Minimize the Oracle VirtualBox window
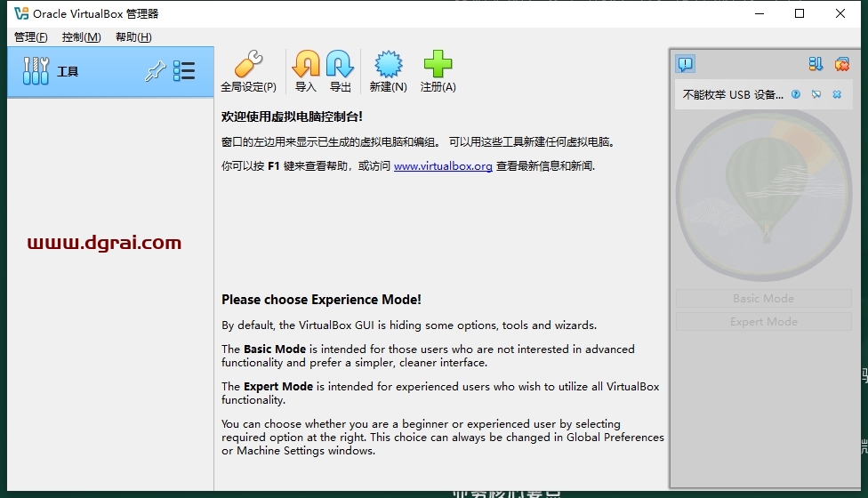868x498 pixels. 759,13
